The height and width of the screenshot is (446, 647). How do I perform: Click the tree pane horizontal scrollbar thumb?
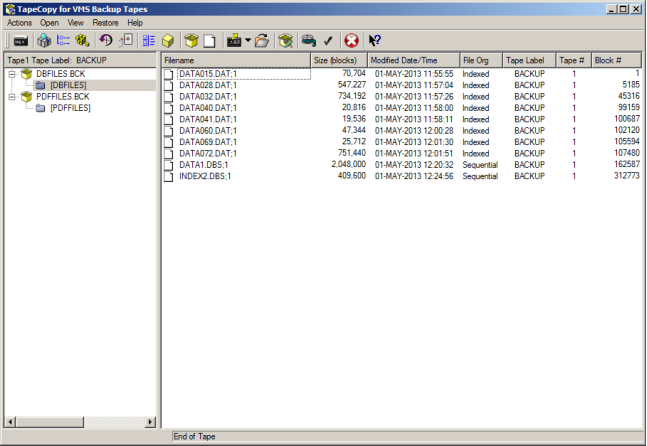click(50, 422)
